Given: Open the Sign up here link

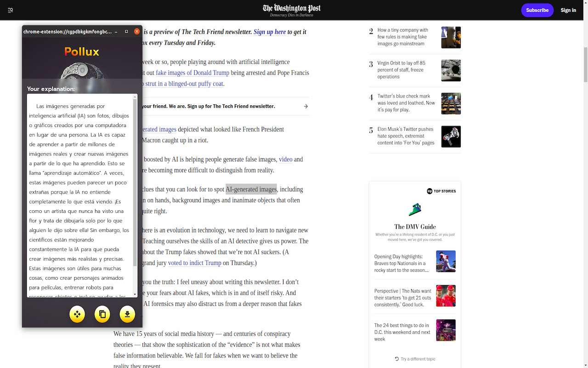Looking at the screenshot, I should click(x=270, y=32).
